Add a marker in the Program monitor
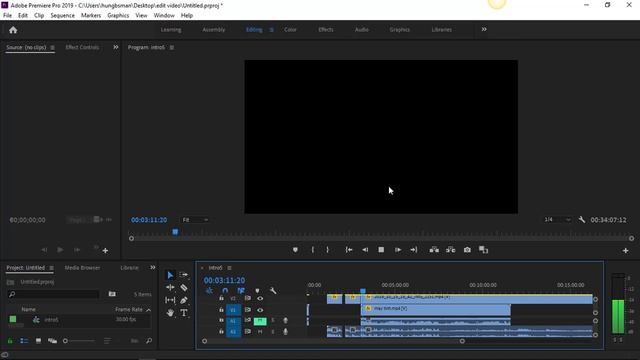 (x=295, y=250)
